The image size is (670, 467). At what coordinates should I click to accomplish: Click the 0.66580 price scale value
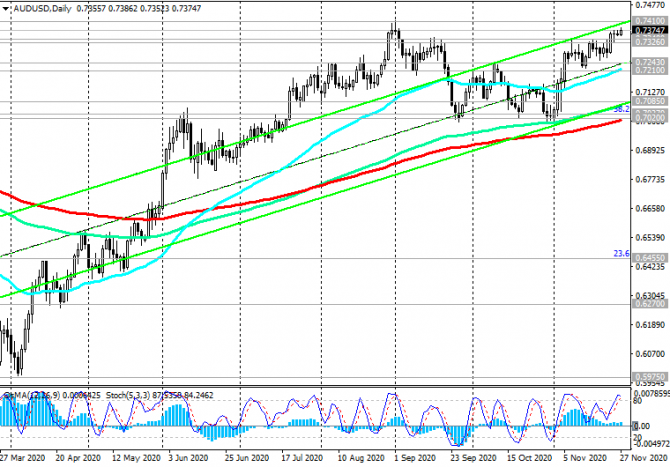[650, 209]
